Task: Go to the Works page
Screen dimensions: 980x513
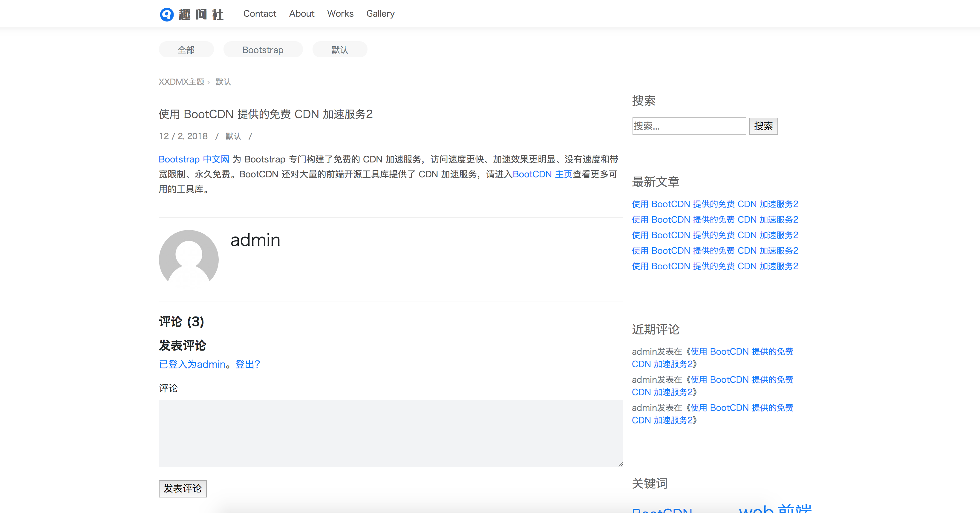Action: coord(340,14)
